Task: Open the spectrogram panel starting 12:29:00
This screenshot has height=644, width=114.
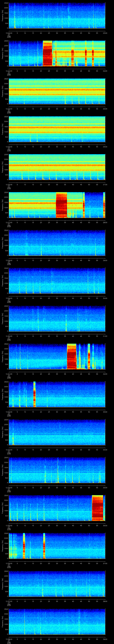Action: point(57,281)
